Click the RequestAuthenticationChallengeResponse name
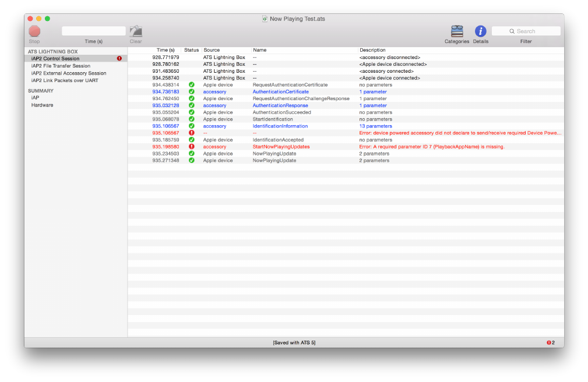588x382 pixels. tap(301, 98)
